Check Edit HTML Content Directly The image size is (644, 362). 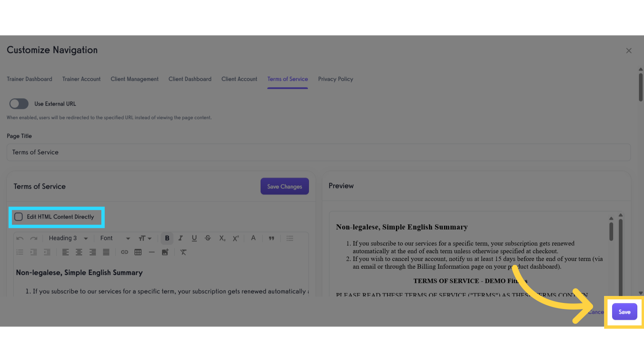pos(18,217)
